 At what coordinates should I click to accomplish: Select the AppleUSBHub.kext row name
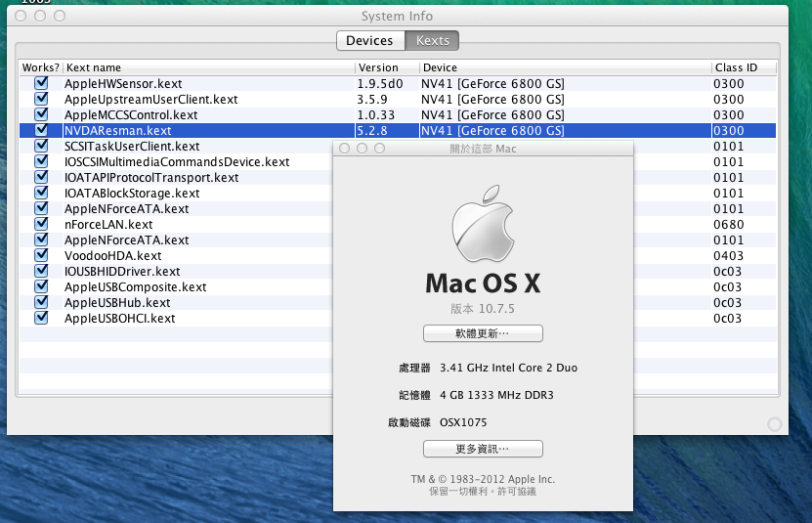[x=117, y=303]
